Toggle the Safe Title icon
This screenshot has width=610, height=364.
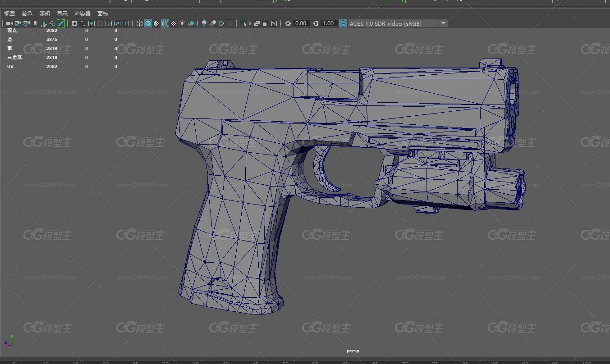click(x=126, y=23)
